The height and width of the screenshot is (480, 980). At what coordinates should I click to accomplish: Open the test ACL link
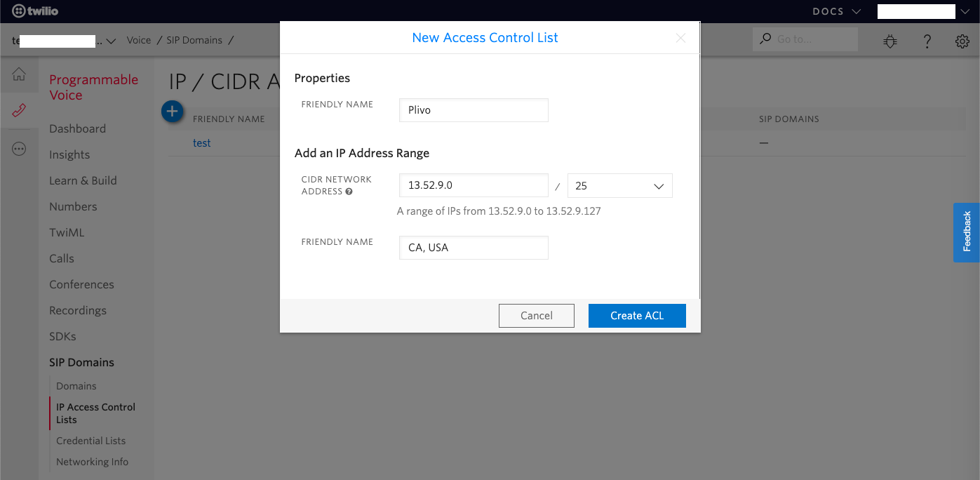click(202, 143)
